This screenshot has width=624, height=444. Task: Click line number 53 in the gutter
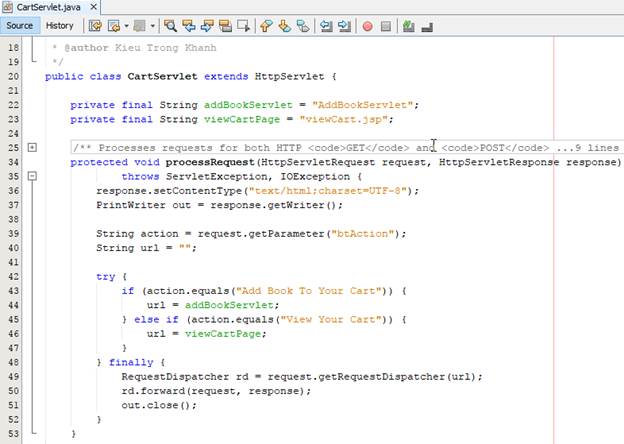point(13,434)
